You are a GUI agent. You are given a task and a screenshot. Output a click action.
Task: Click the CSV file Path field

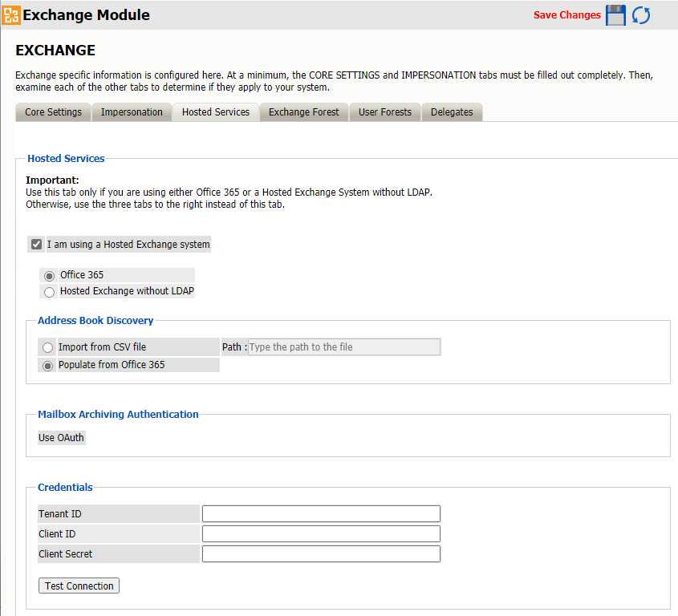(344, 347)
